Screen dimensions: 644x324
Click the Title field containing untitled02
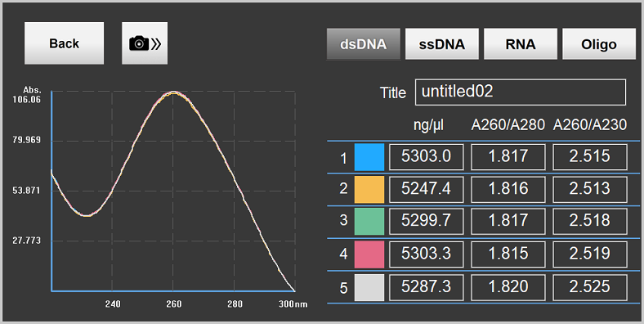click(521, 92)
